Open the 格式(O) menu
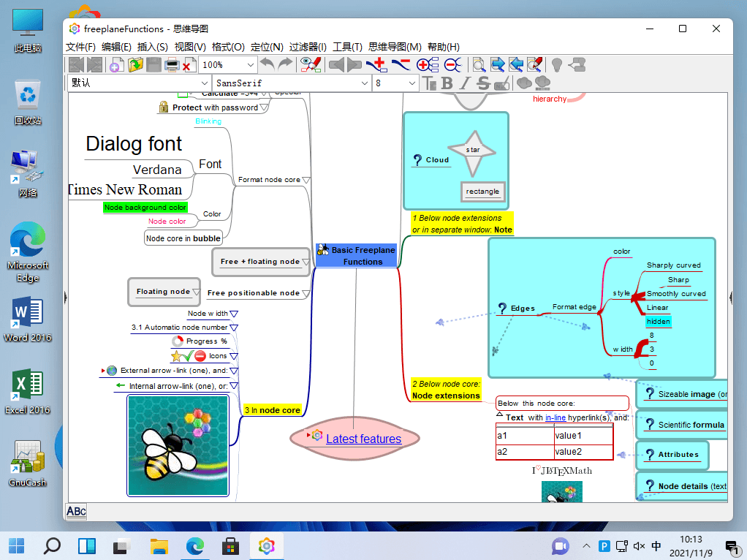The height and width of the screenshot is (560, 747). tap(228, 47)
